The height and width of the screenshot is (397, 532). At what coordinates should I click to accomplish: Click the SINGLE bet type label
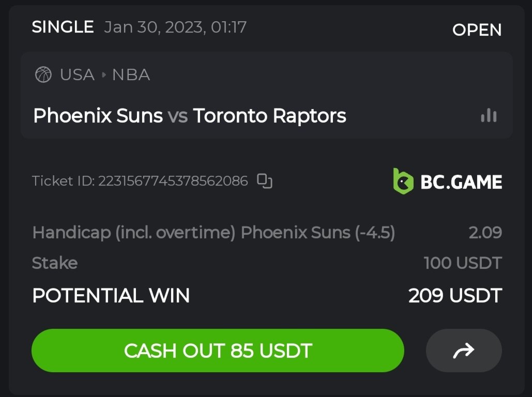click(63, 27)
